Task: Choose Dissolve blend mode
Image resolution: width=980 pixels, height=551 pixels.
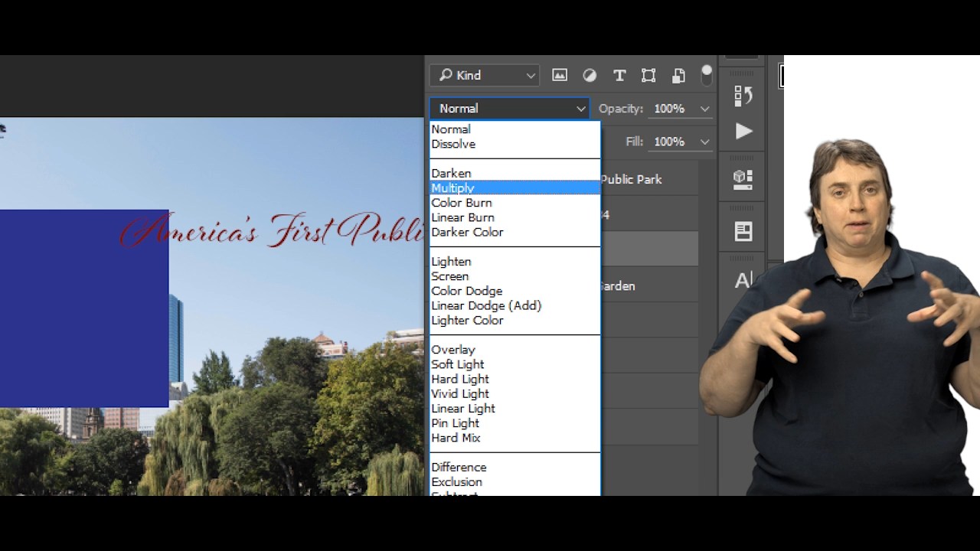Action: pyautogui.click(x=514, y=144)
